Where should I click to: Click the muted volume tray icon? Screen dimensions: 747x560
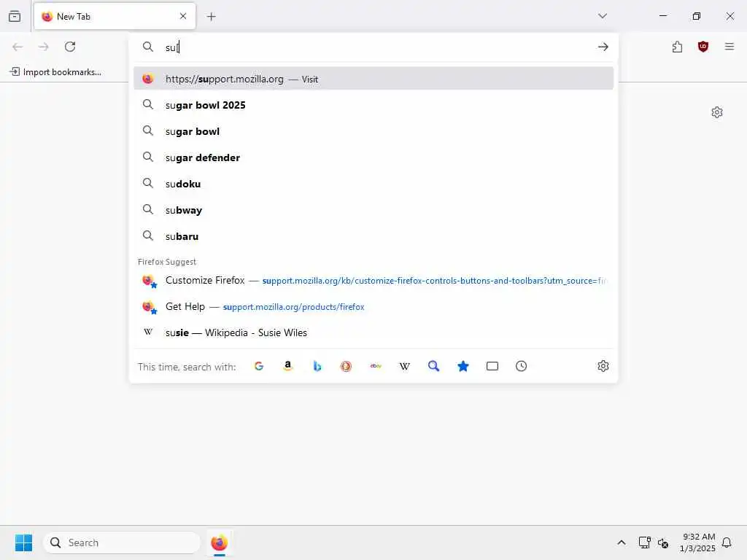coord(663,542)
